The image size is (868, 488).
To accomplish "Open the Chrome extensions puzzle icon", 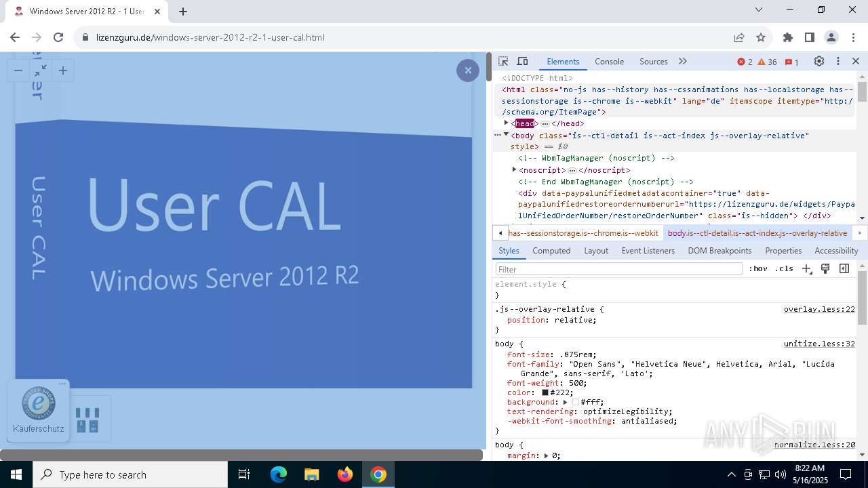I will pyautogui.click(x=788, y=37).
